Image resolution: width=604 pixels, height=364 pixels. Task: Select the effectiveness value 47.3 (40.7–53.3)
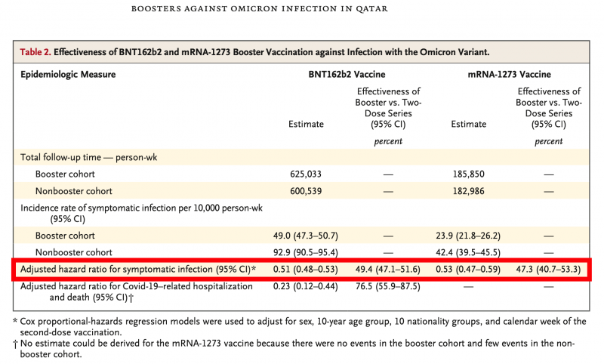point(548,269)
